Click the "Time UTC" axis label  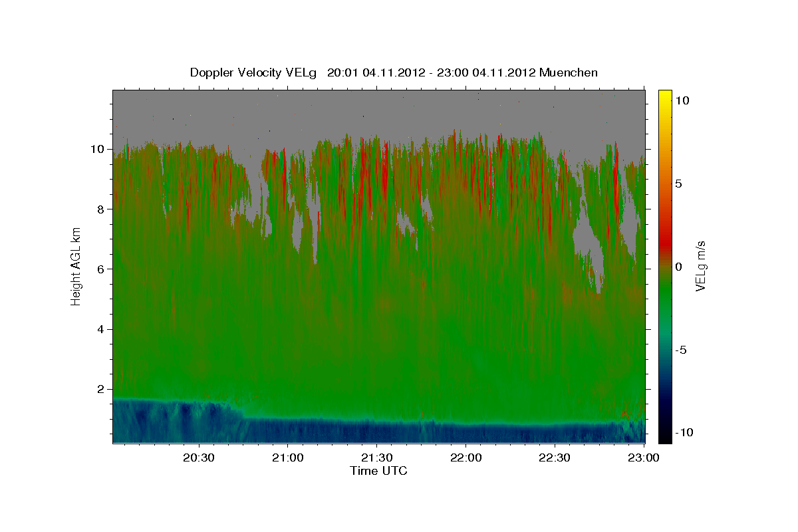coord(378,471)
